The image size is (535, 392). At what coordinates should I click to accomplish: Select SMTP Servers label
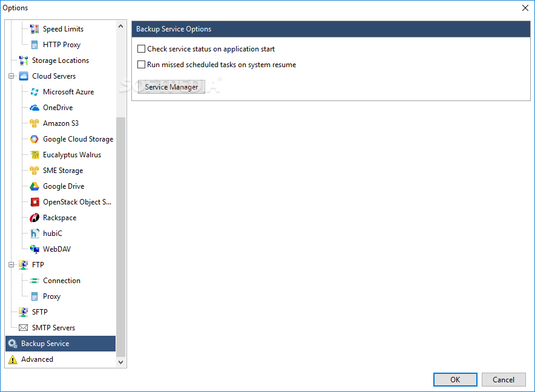coord(54,328)
